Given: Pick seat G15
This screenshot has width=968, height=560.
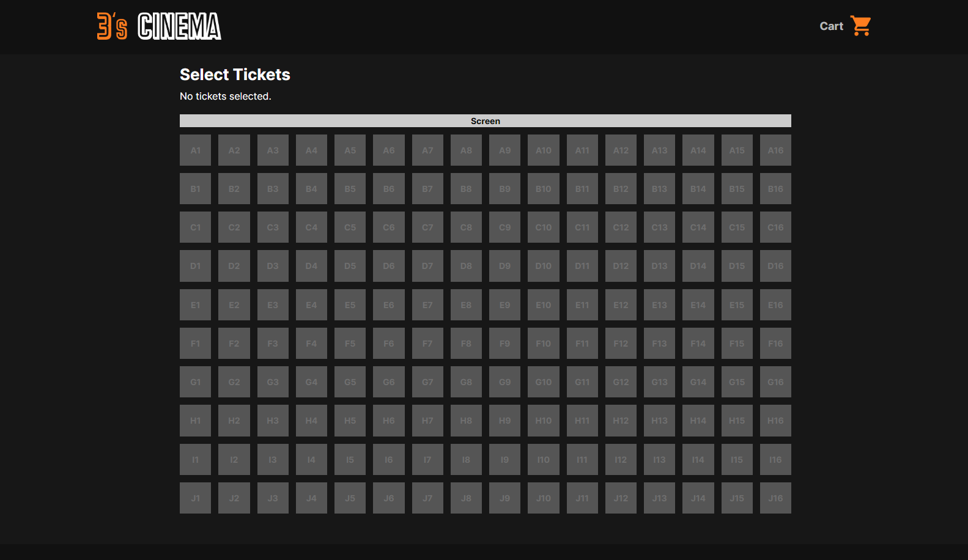Looking at the screenshot, I should tap(737, 382).
